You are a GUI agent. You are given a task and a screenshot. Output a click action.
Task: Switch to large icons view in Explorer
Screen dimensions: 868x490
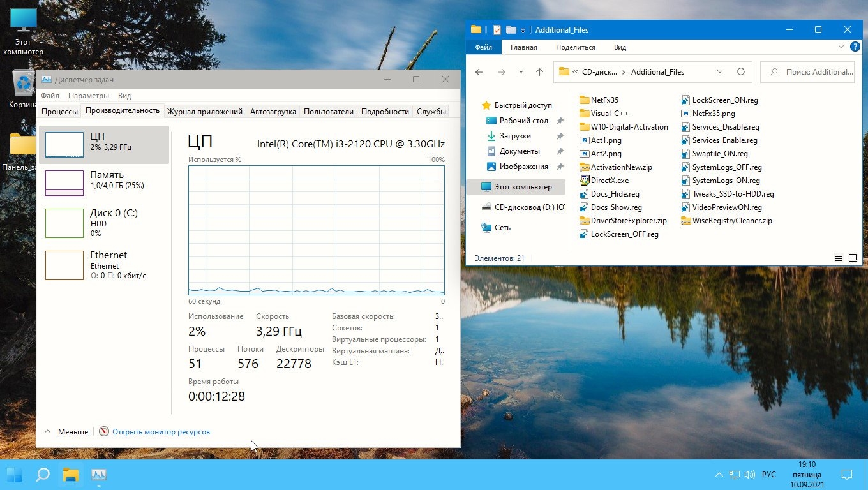pyautogui.click(x=853, y=258)
